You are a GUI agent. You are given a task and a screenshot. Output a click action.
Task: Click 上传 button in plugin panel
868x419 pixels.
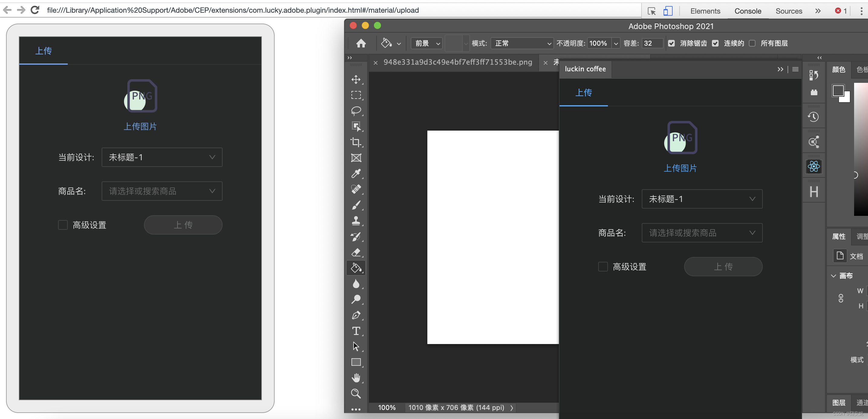point(723,267)
